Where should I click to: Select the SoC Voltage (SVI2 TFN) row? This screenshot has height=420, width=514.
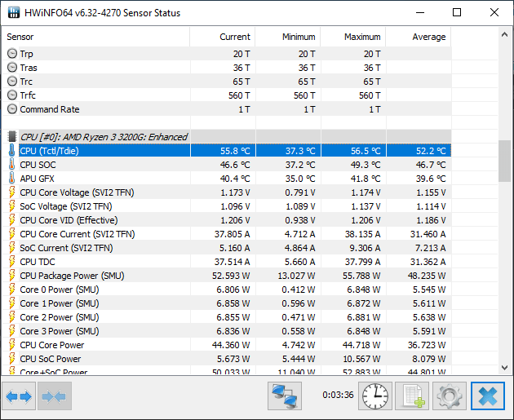tap(227, 206)
